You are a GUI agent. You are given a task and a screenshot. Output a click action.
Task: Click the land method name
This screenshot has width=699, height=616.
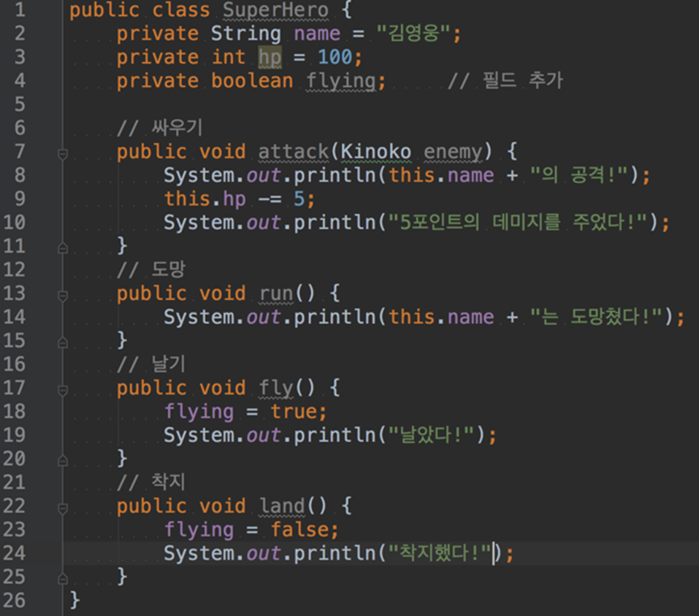282,506
